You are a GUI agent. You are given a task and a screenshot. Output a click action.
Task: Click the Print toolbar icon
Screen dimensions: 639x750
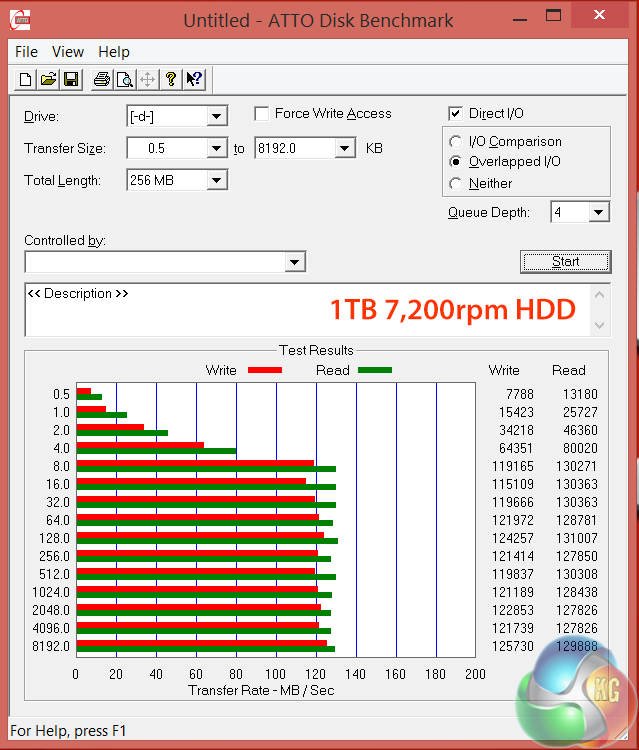pyautogui.click(x=101, y=79)
